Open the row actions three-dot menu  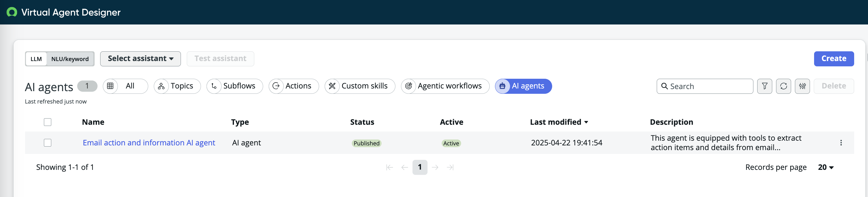tap(841, 143)
